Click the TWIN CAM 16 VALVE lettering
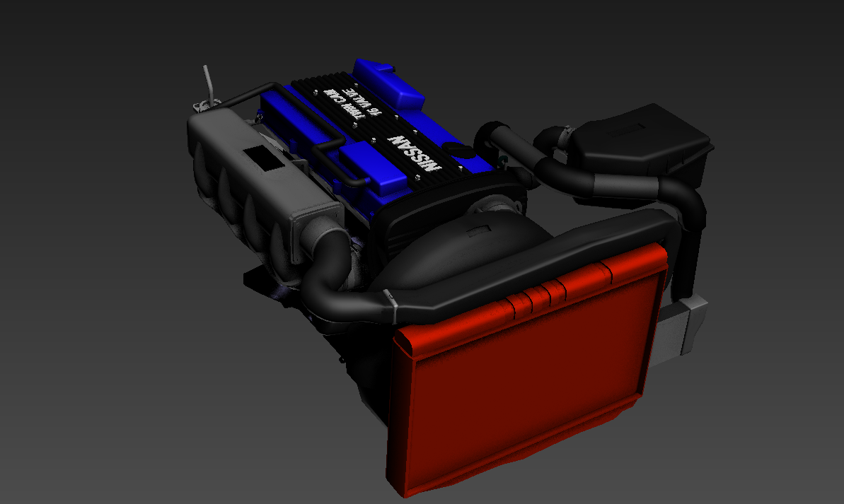Screen dimensions: 844x504 click(353, 105)
